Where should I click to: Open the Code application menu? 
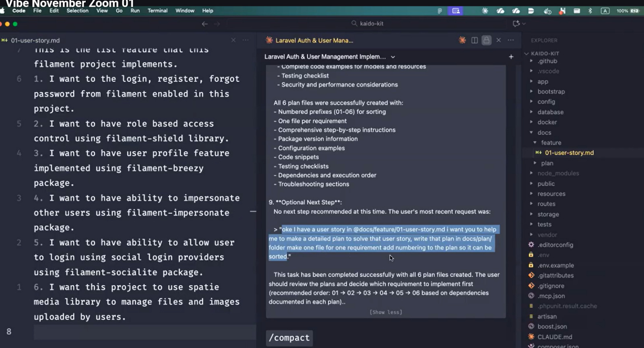(19, 11)
